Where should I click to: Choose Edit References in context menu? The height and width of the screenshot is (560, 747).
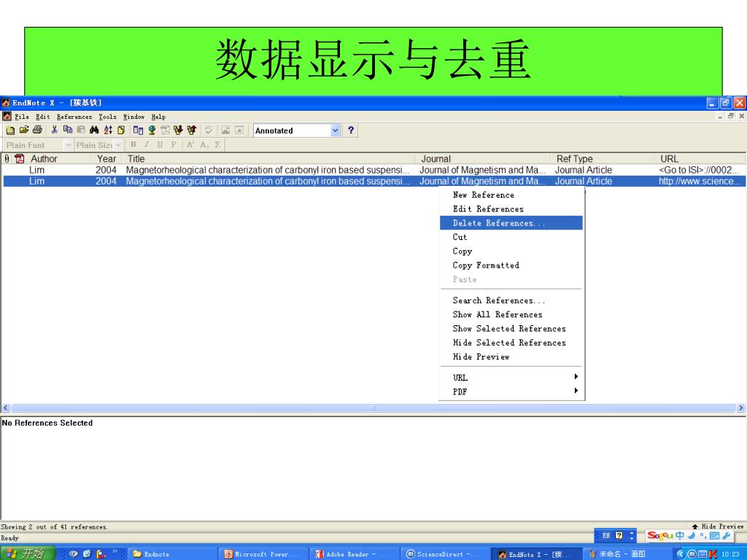pos(511,209)
